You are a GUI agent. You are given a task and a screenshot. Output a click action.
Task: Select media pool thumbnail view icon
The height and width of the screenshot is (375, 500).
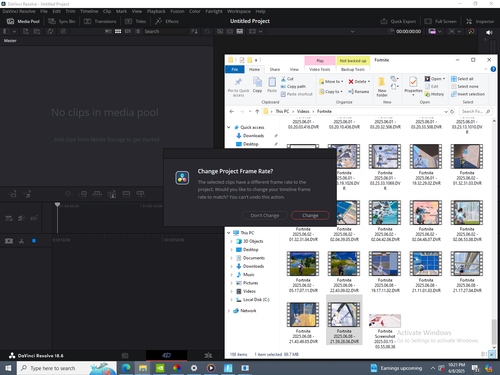pyautogui.click(x=118, y=31)
